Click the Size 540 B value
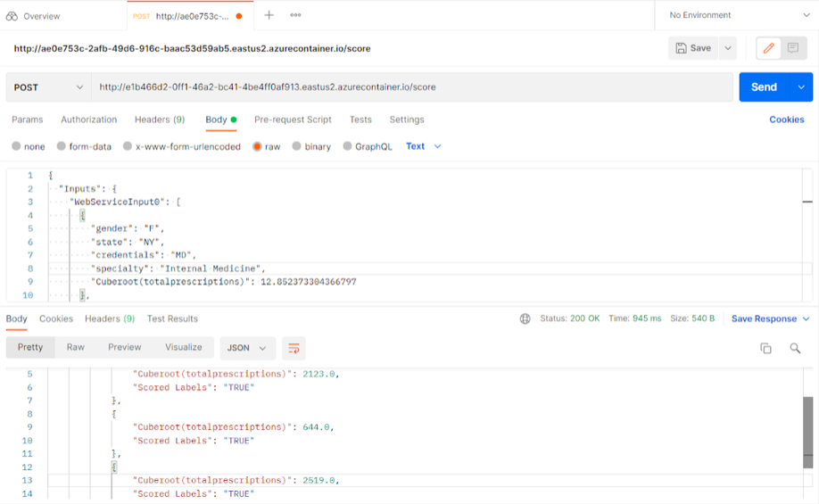819x504 pixels. 703,318
